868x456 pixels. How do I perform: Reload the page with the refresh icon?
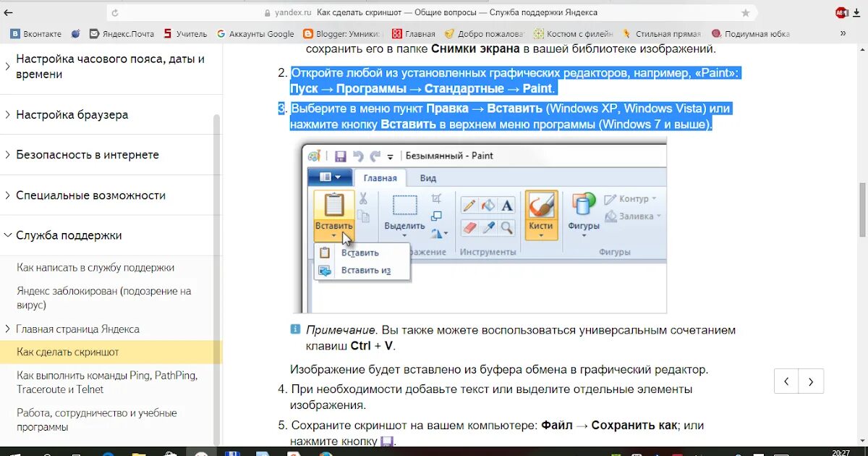click(115, 12)
